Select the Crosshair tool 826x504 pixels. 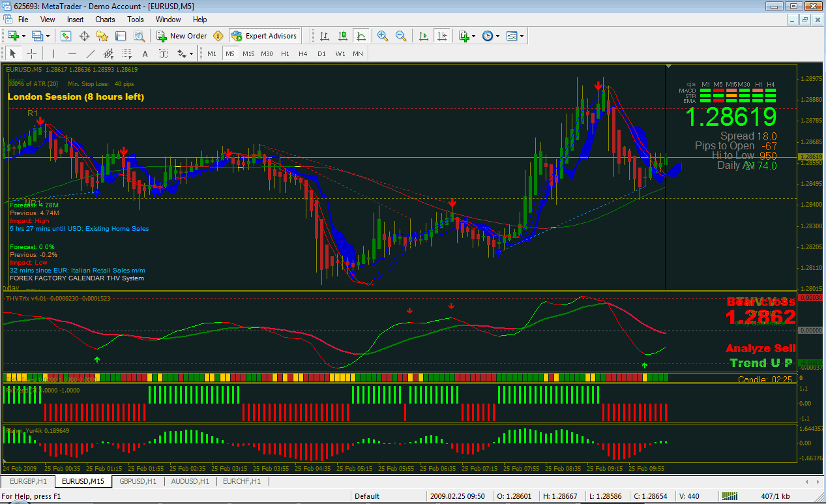tap(31, 53)
